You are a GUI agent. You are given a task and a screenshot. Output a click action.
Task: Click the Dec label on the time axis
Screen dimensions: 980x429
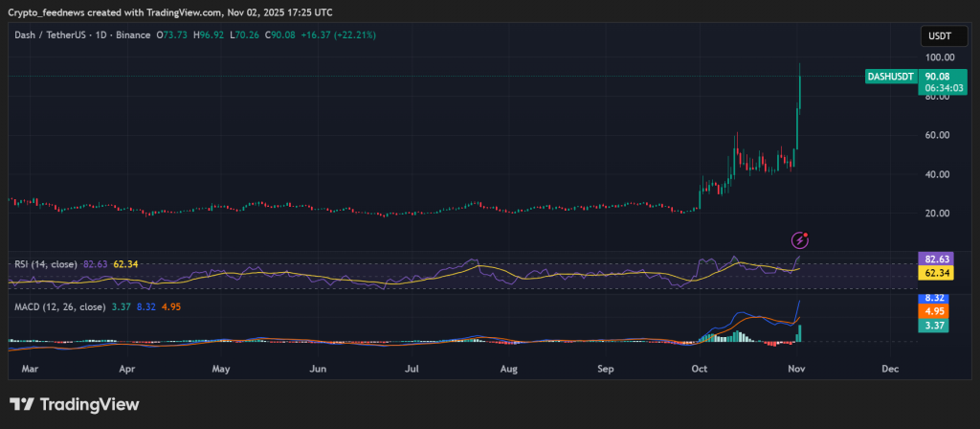click(x=890, y=370)
